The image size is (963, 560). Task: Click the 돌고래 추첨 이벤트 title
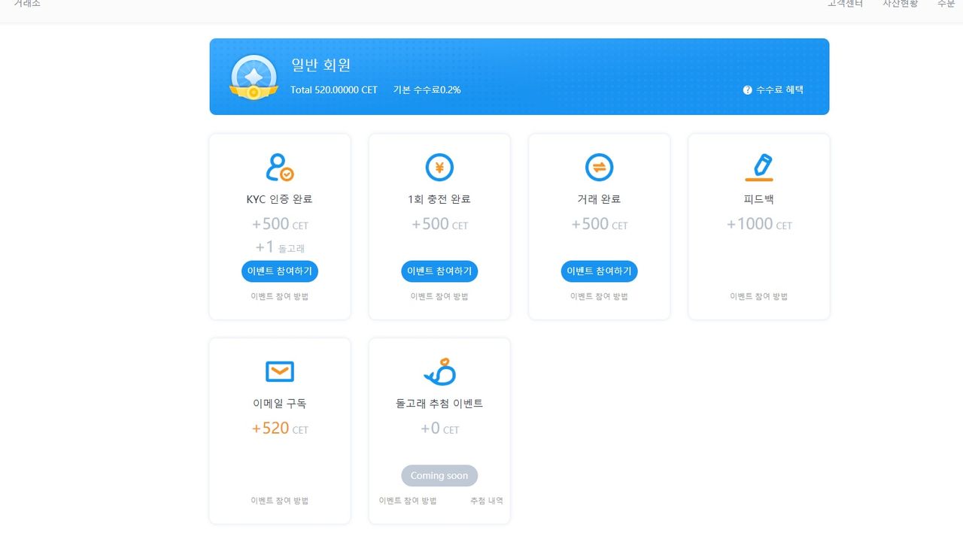(x=439, y=404)
